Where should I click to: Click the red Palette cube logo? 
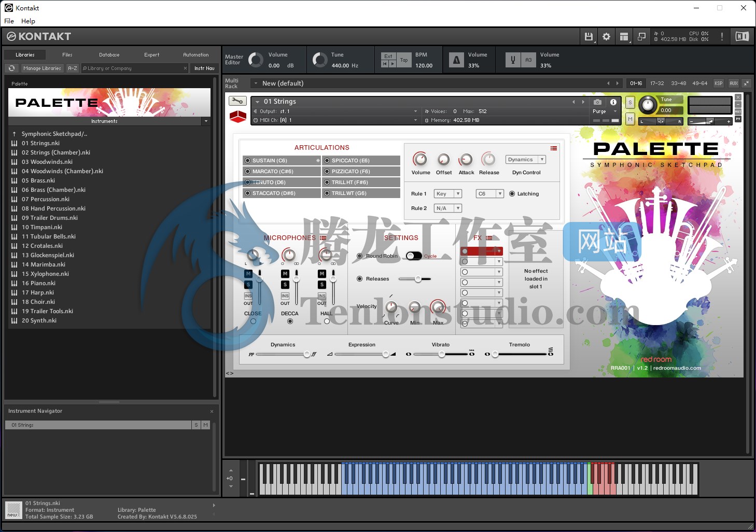(x=238, y=117)
